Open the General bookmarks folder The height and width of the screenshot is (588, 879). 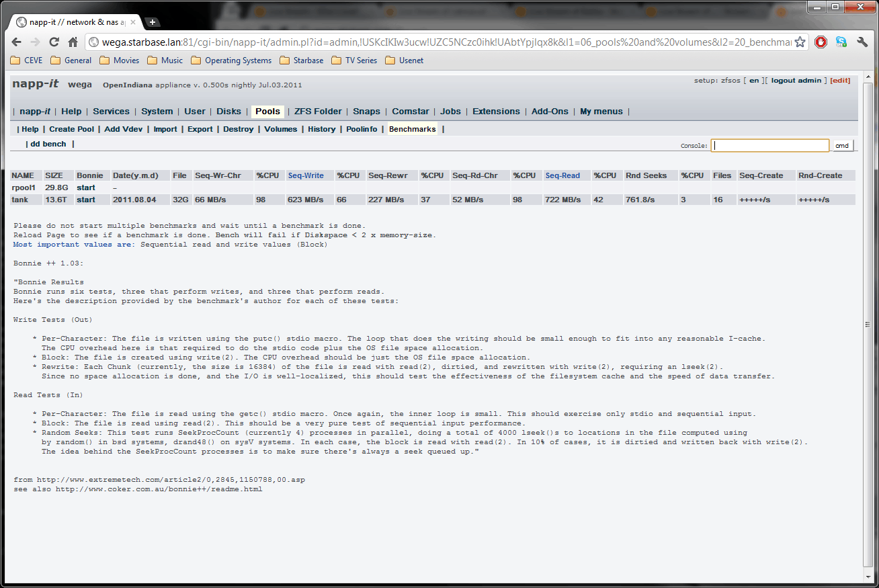[x=71, y=60]
